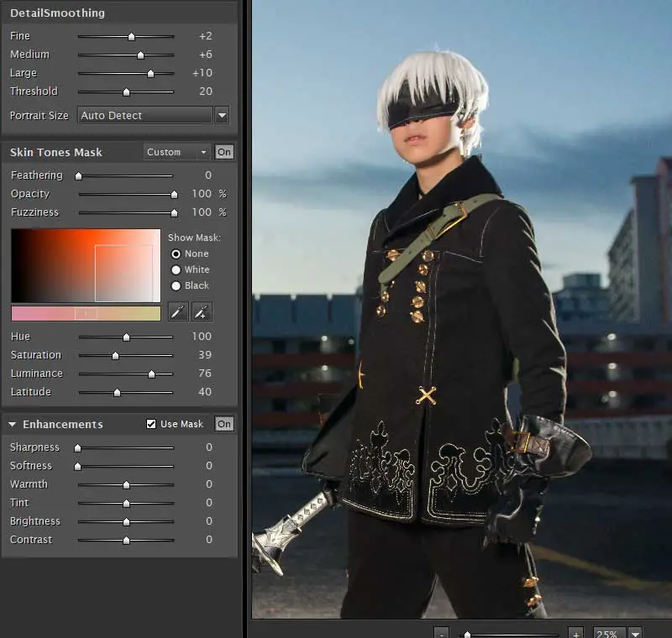The width and height of the screenshot is (672, 638).
Task: Click the Contrast slider handle
Action: pyautogui.click(x=127, y=541)
